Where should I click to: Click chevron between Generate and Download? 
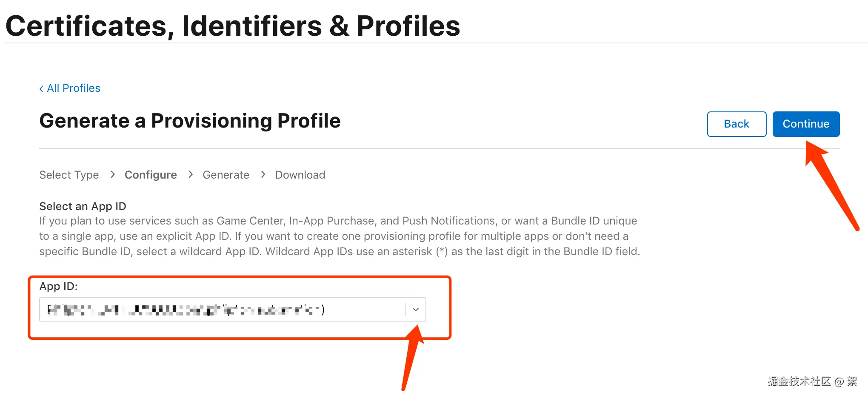(x=263, y=175)
